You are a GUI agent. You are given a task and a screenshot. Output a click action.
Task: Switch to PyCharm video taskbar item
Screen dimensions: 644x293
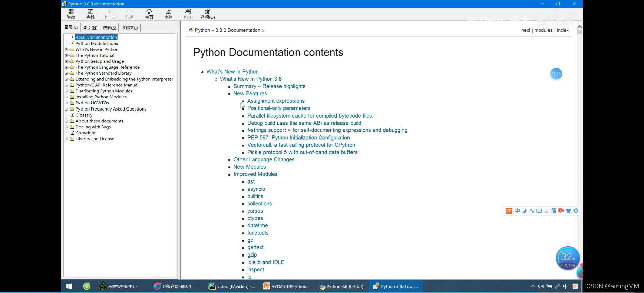coord(232,286)
